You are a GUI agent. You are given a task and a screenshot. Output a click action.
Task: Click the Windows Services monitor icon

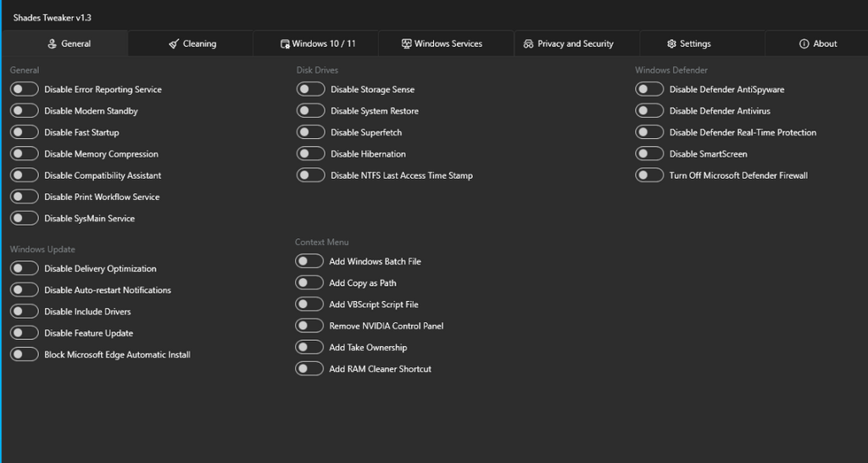coord(406,44)
